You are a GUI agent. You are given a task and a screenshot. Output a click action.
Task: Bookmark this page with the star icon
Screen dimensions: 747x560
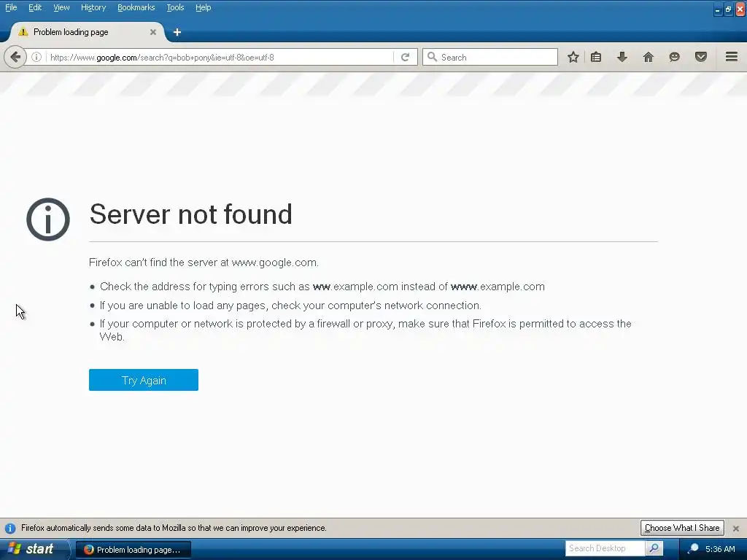tap(573, 57)
